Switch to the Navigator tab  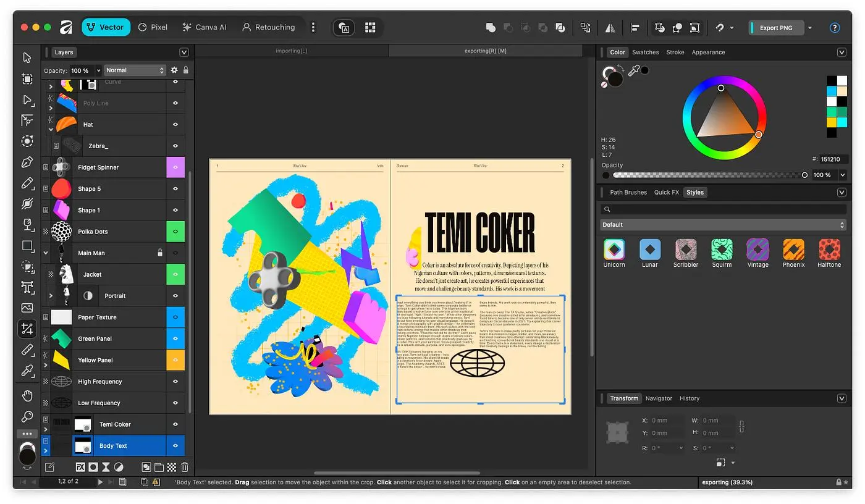click(659, 398)
